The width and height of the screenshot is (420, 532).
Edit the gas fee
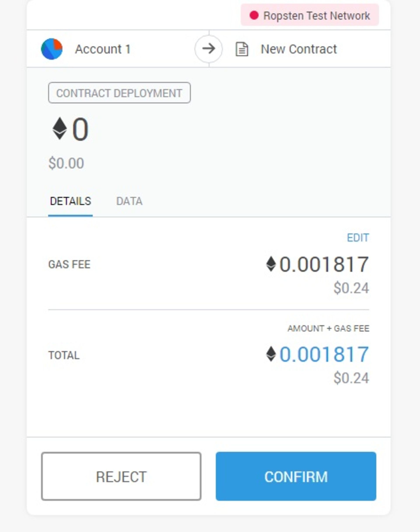click(x=358, y=238)
